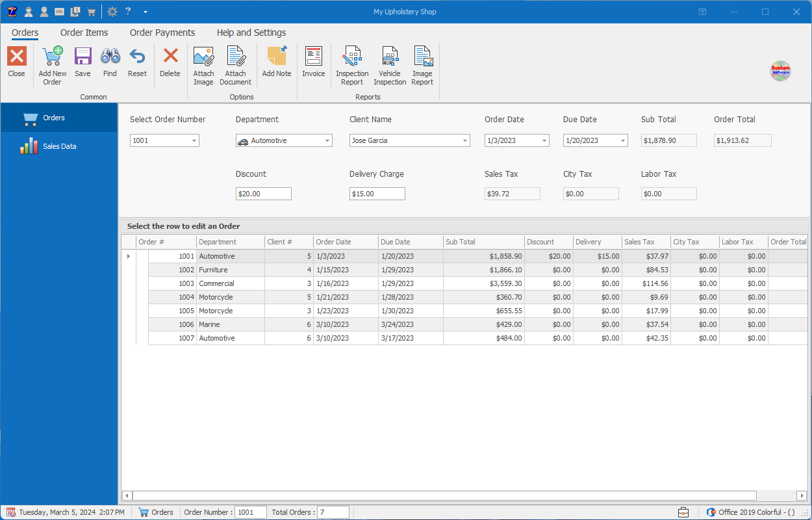Expand the Department combo box
812x520 pixels.
328,140
